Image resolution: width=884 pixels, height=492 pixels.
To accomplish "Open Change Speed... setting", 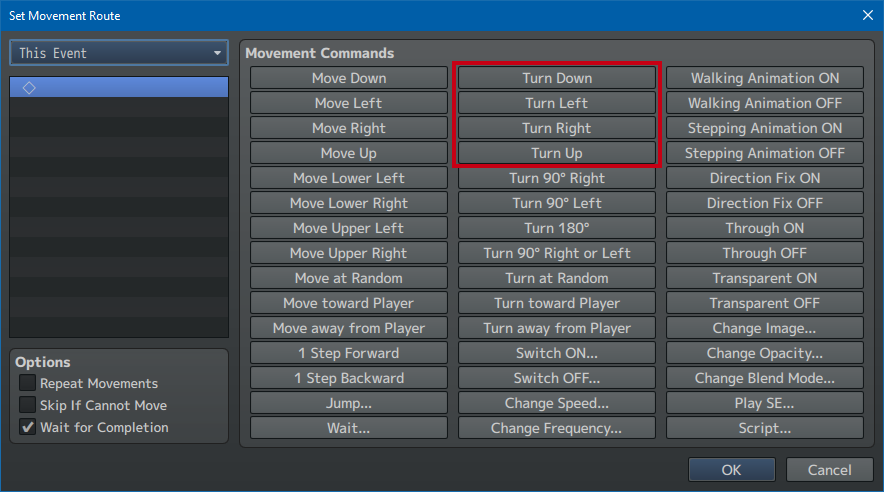I will pos(557,403).
